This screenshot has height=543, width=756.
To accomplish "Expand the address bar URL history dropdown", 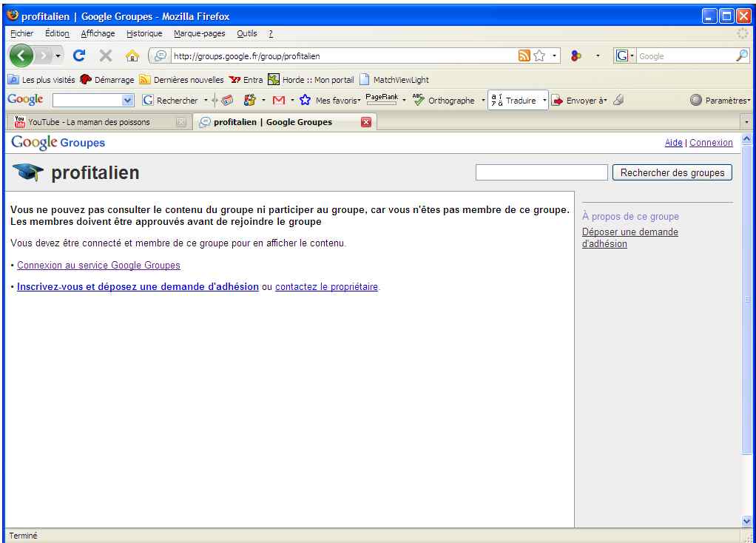I will tap(555, 56).
